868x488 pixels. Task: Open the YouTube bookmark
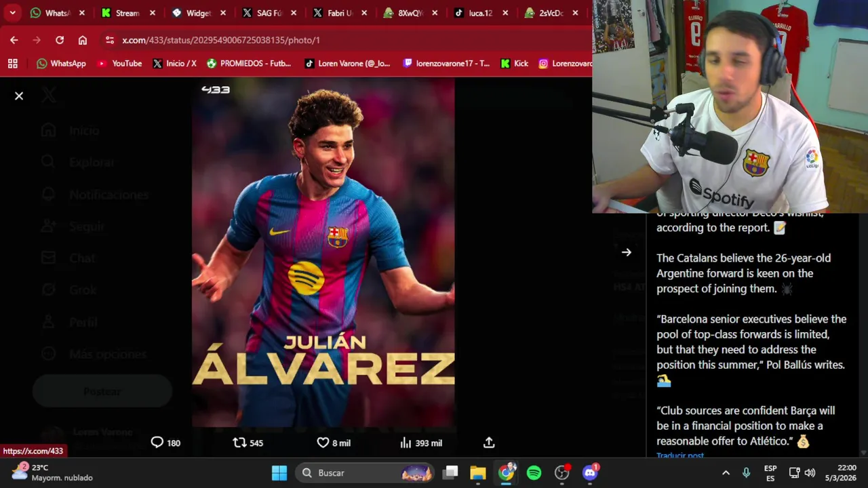click(x=119, y=63)
